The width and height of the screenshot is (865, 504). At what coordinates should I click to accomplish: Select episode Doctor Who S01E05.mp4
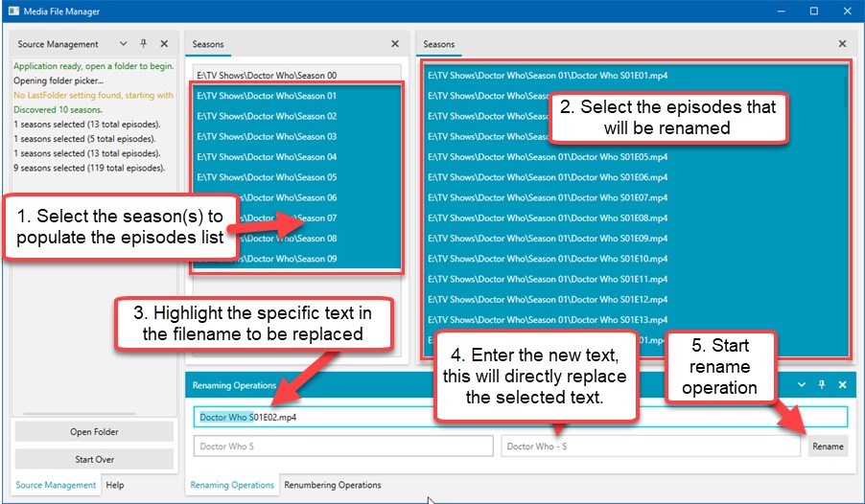(636, 156)
